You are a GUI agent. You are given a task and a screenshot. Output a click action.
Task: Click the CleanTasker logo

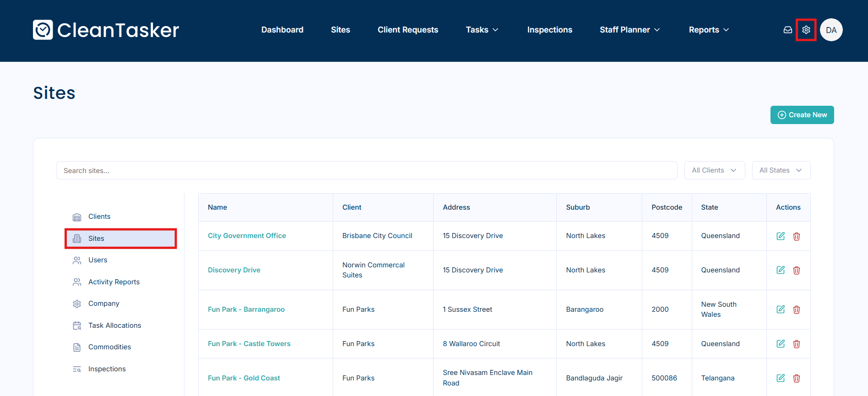106,30
